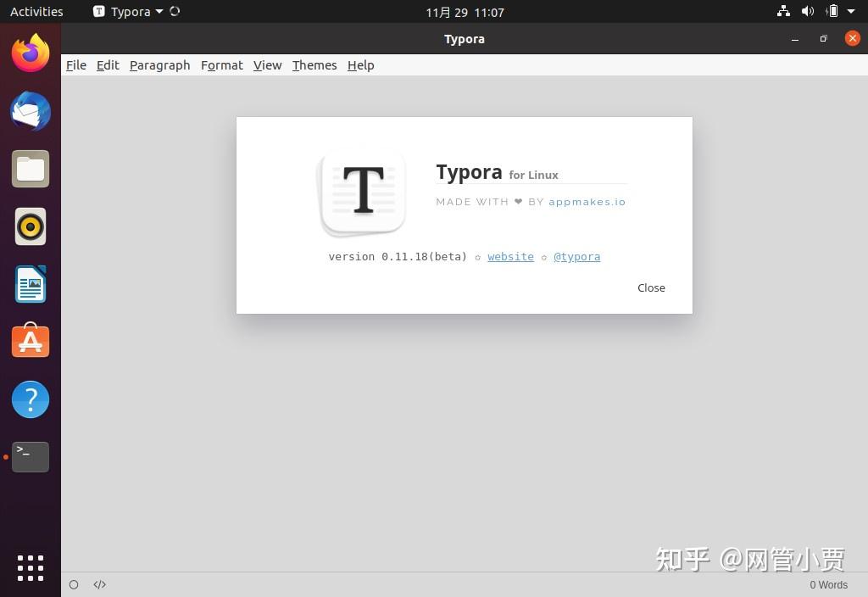Open the Format menu
Image resolution: width=868 pixels, height=597 pixels.
click(x=222, y=65)
